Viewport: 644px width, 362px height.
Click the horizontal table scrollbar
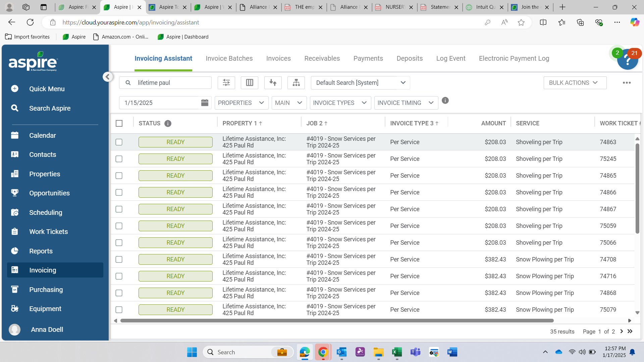(337, 321)
